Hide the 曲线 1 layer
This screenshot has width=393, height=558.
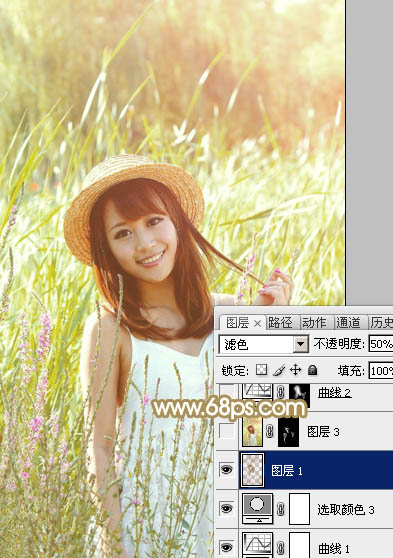[x=227, y=547]
